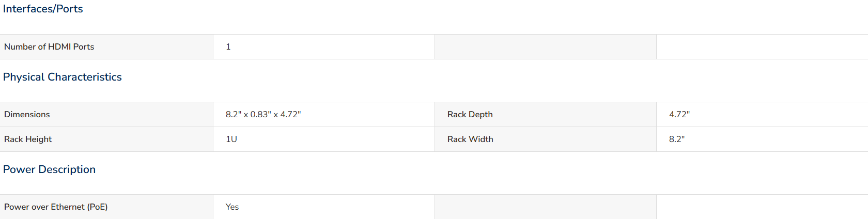Image resolution: width=868 pixels, height=219 pixels.
Task: Click the dimensions value 8.2" x 0.83" x 4.72"
Action: [x=263, y=114]
